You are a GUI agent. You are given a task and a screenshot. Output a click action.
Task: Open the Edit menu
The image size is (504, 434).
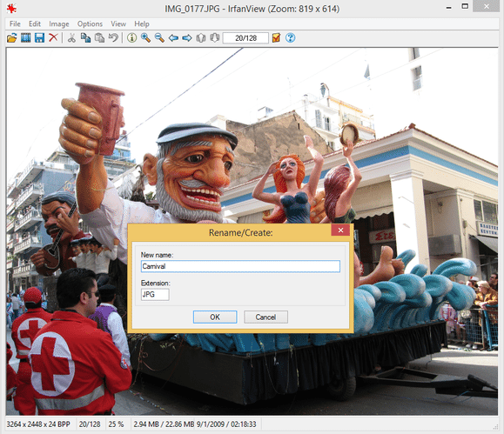click(x=35, y=23)
